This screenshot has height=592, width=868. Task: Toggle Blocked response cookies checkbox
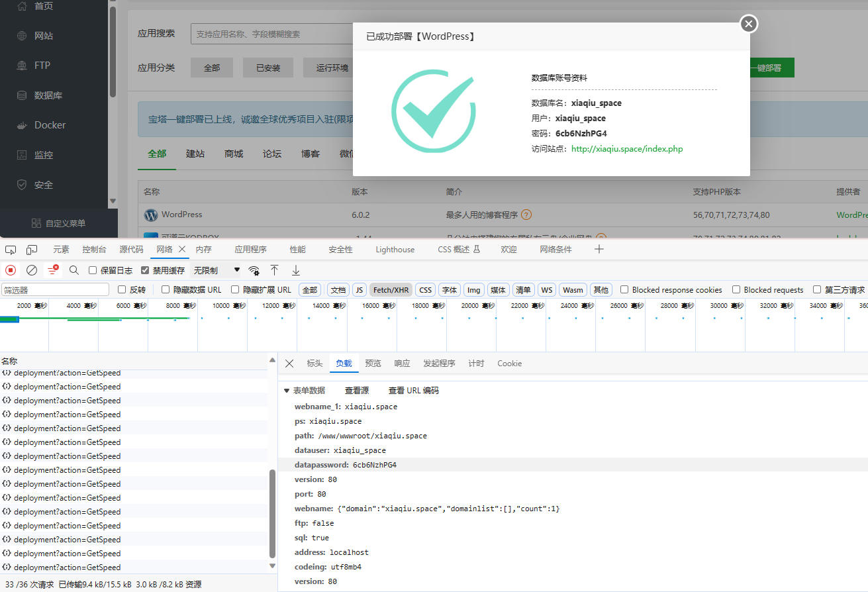[624, 289]
